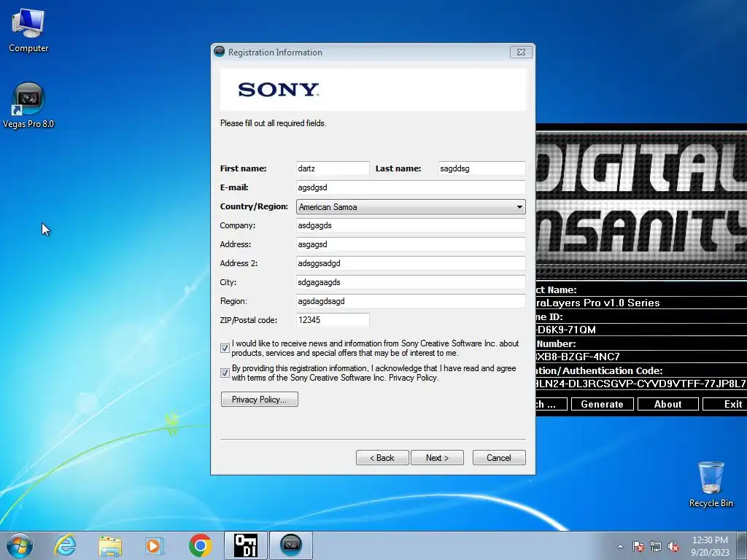
Task: Click the date 9/20/2023 in the tray
Action: click(710, 553)
